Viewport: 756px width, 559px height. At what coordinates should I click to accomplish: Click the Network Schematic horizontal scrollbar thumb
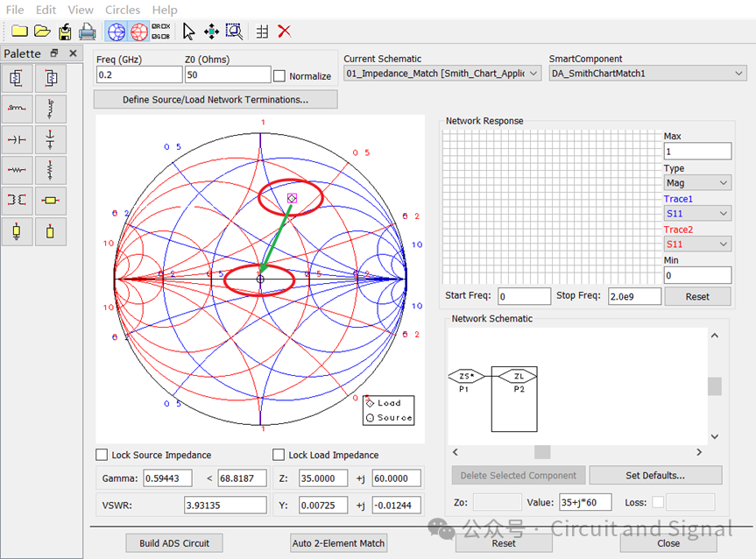[542, 452]
